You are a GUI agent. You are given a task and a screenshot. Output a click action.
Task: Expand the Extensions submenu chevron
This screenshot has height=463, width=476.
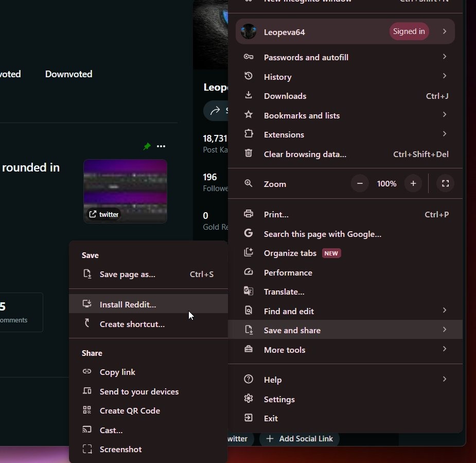pos(445,134)
